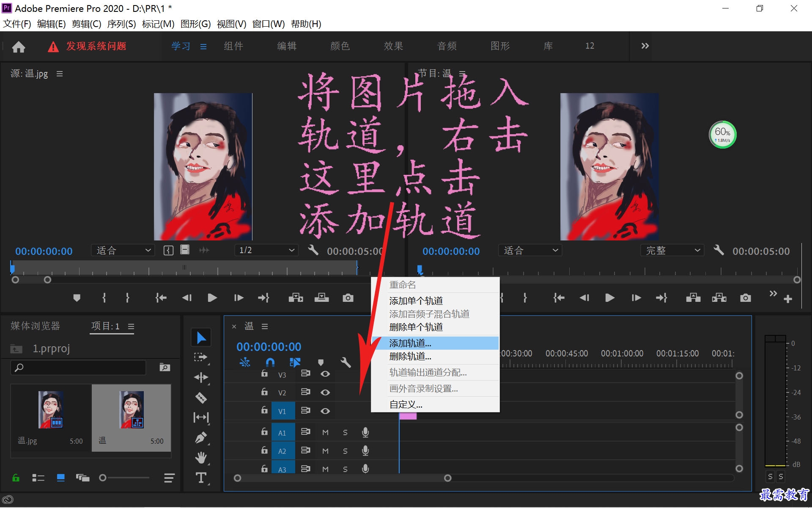Switch project panel to icon view
Screen dimensions: 812x508
pos(60,478)
